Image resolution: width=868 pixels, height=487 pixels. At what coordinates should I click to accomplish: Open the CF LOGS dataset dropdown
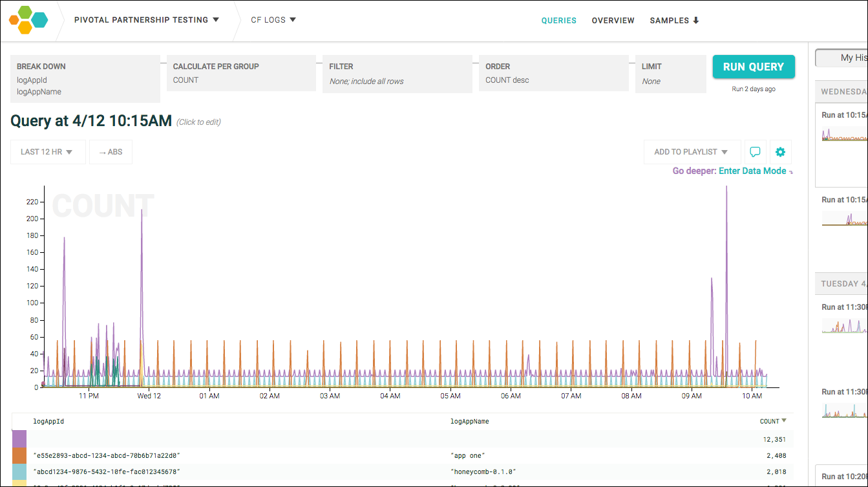(x=273, y=20)
